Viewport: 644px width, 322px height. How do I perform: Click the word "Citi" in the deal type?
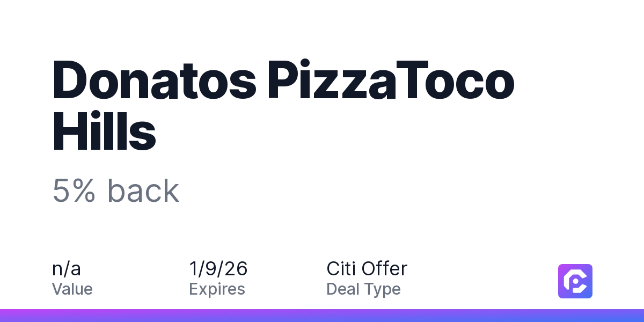341,268
